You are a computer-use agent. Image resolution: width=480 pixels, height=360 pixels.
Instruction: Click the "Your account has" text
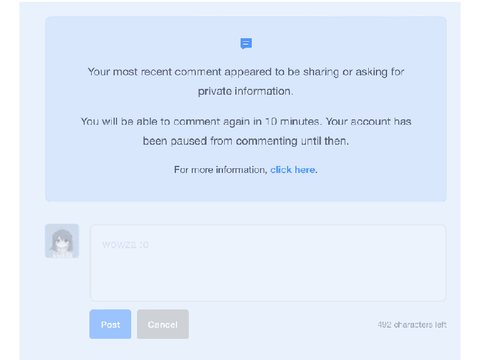pos(368,121)
